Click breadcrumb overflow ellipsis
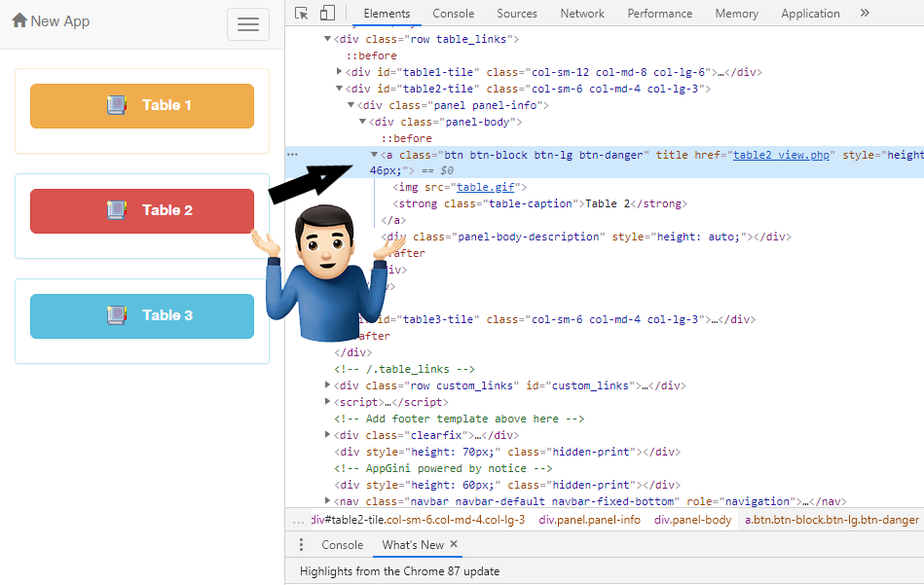This screenshot has width=924, height=585. click(299, 520)
